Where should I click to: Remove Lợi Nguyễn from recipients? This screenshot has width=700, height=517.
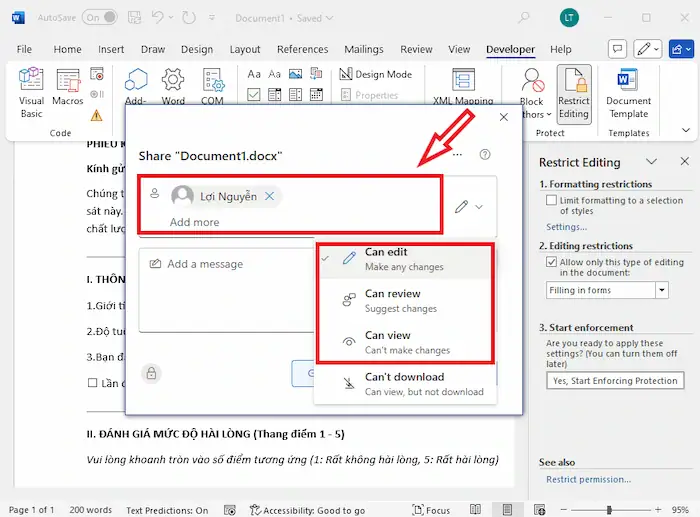(269, 197)
